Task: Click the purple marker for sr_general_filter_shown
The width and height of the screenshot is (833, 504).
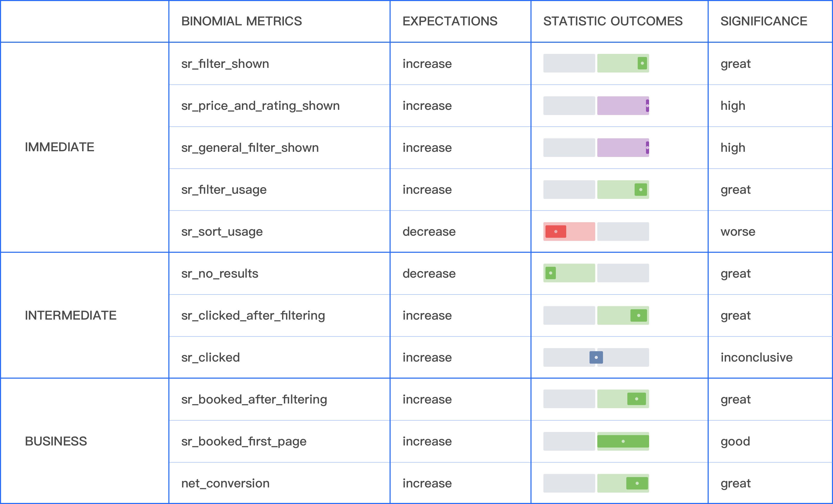Action: pyautogui.click(x=647, y=148)
